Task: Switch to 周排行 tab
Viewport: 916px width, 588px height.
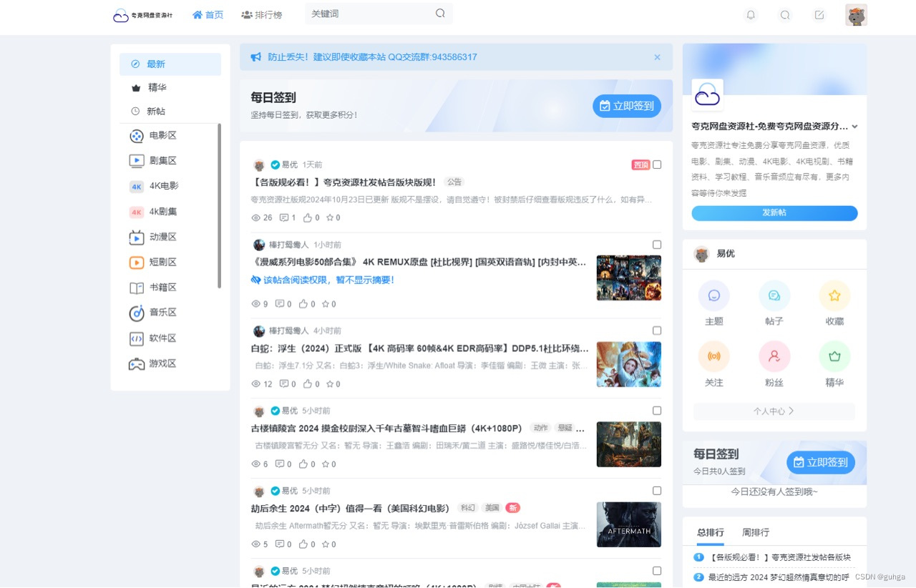Action: [x=755, y=533]
